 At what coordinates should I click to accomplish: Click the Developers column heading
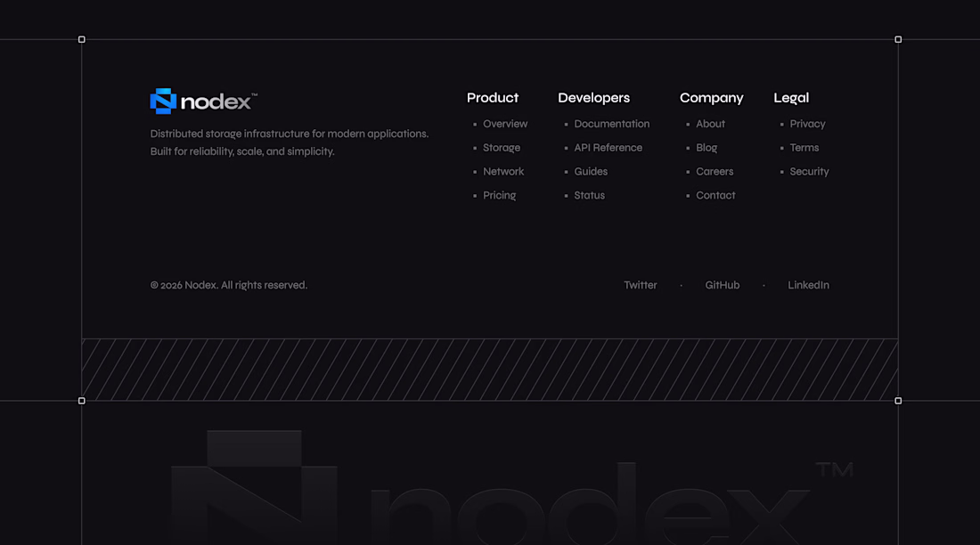[x=593, y=98]
